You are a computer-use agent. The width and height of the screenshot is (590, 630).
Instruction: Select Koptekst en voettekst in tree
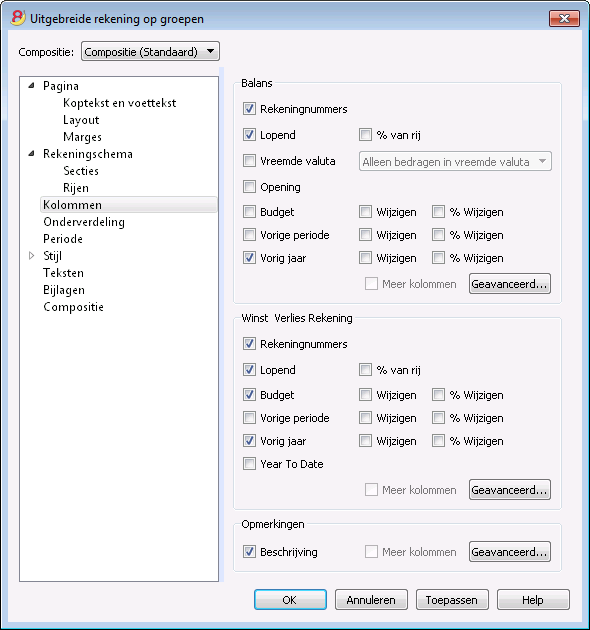coord(119,103)
